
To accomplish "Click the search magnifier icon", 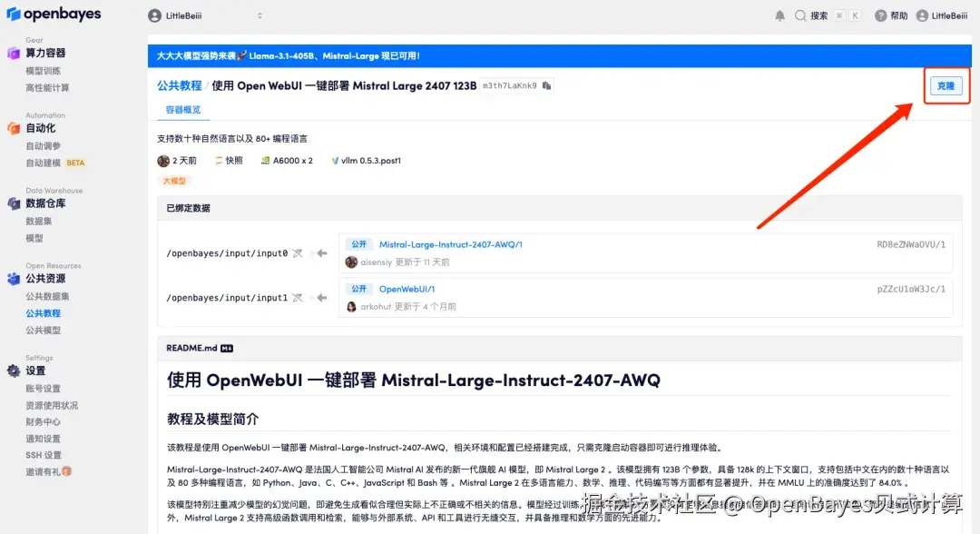I will tap(800, 15).
